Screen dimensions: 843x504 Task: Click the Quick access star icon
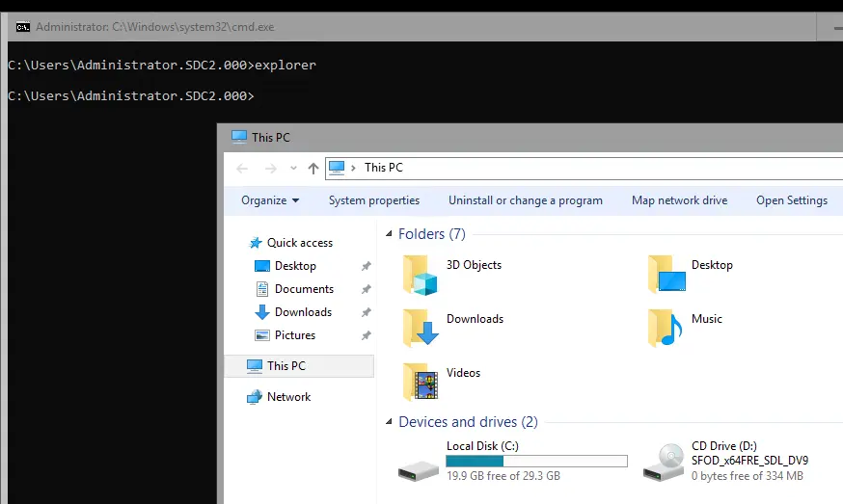coord(256,243)
